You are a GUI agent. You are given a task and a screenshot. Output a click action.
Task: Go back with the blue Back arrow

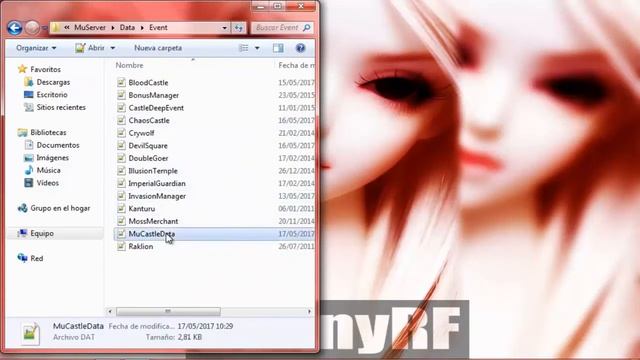pyautogui.click(x=15, y=28)
